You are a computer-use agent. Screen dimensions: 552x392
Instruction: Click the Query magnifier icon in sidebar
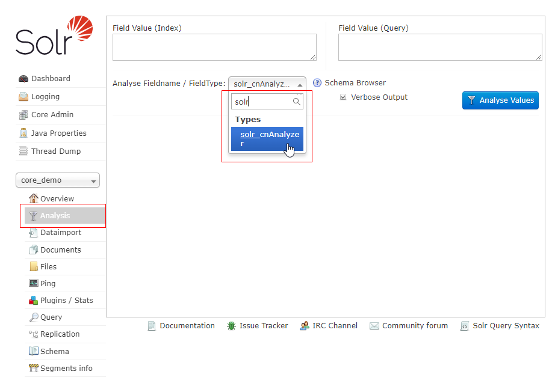pos(34,317)
